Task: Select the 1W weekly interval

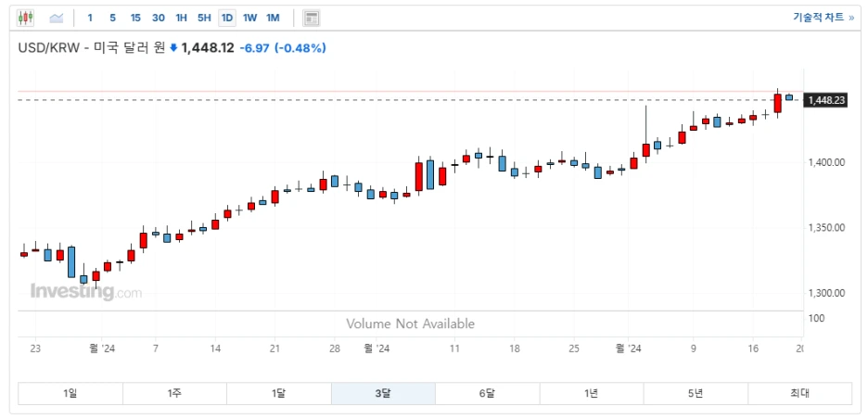Action: pyautogui.click(x=249, y=18)
